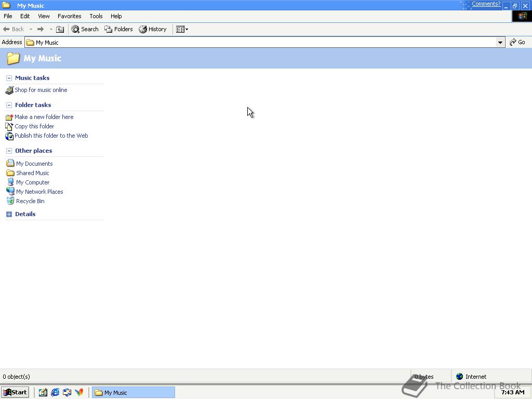Go up one folder level
Screen dimensions: 532x399
(x=60, y=29)
